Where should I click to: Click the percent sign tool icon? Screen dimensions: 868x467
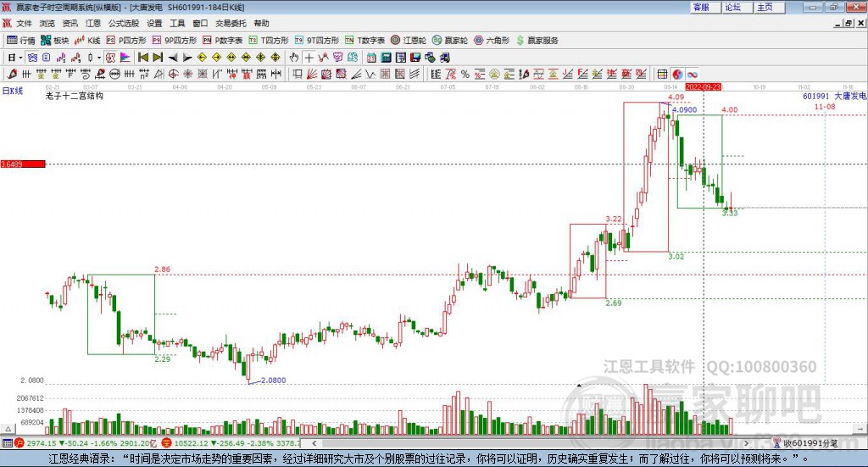coord(465,74)
